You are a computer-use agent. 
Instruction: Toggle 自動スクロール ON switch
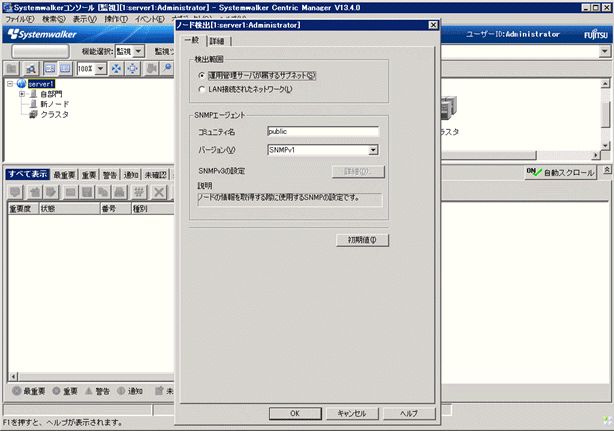[560, 172]
